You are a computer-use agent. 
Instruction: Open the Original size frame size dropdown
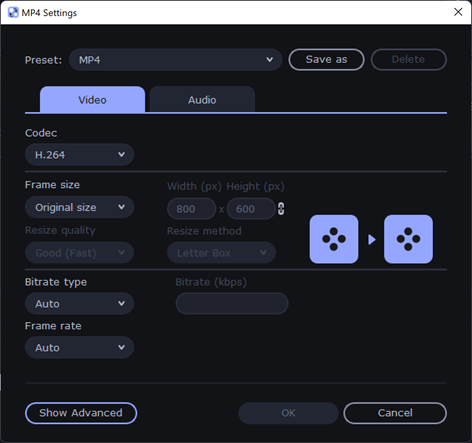79,207
